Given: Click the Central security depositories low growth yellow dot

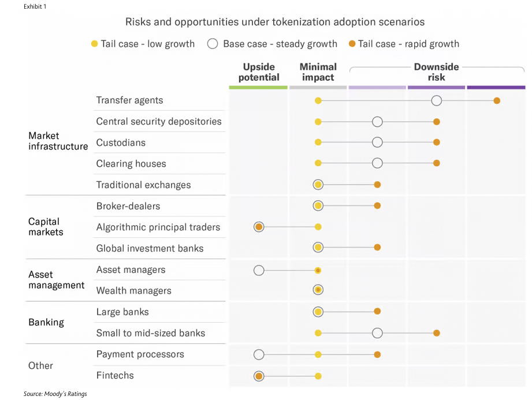Looking at the screenshot, I should 318,122.
